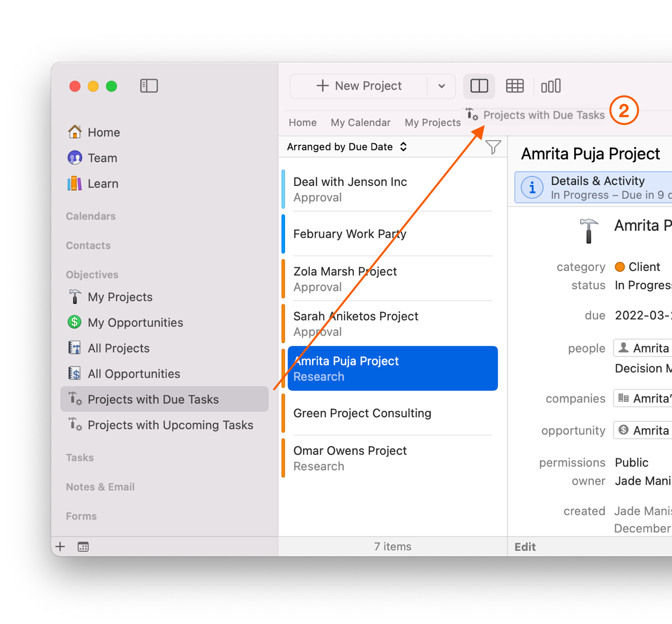Open the All Opportunities smart list
Screen dimensions: 672x624
[x=133, y=373]
